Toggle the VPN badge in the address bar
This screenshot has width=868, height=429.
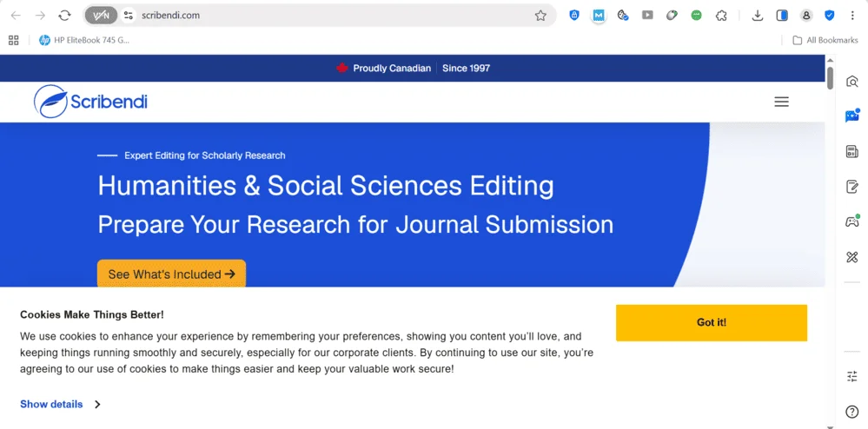102,16
